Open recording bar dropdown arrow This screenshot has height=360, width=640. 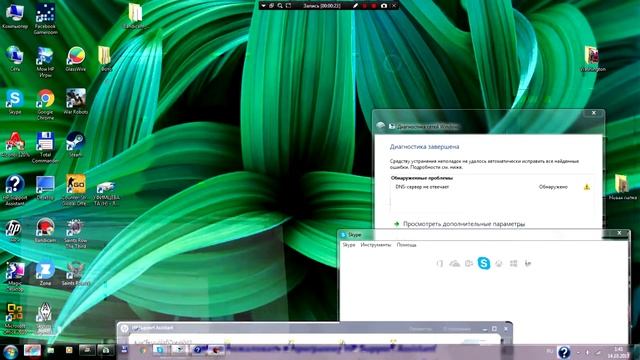pyautogui.click(x=263, y=6)
